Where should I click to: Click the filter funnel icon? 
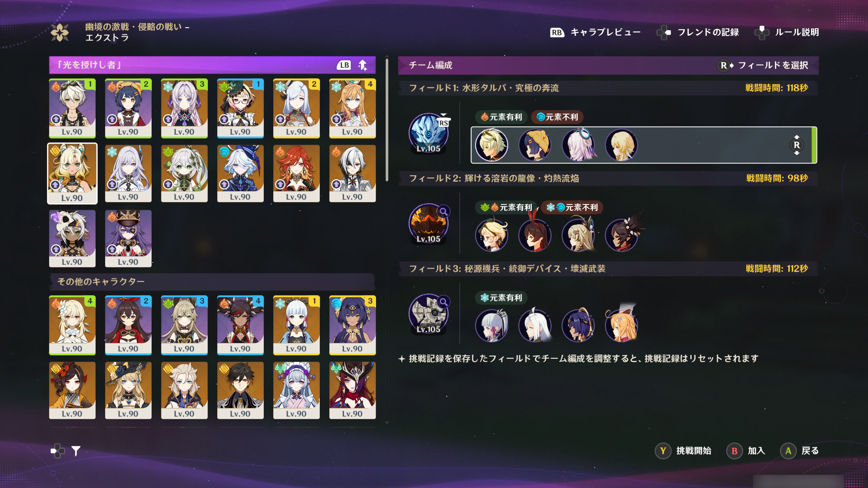click(76, 451)
